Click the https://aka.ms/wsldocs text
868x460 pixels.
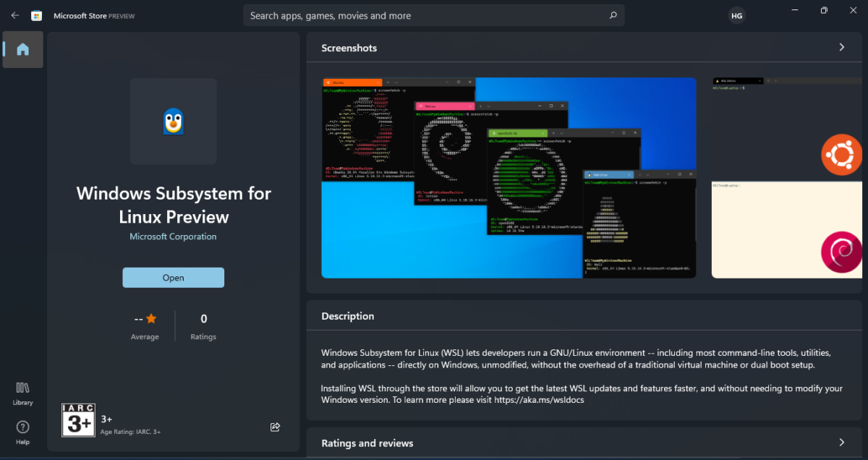(539, 399)
